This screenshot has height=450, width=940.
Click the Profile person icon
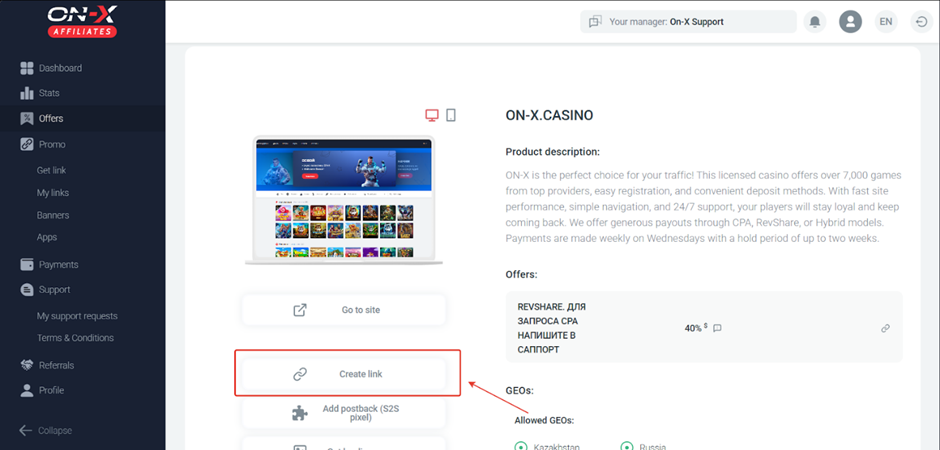(26, 391)
